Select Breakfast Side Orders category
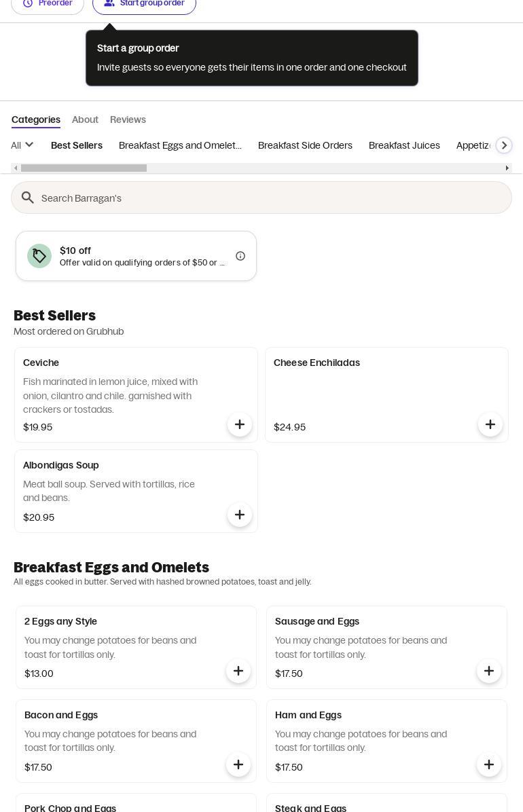Image resolution: width=523 pixels, height=812 pixels. pos(305,145)
